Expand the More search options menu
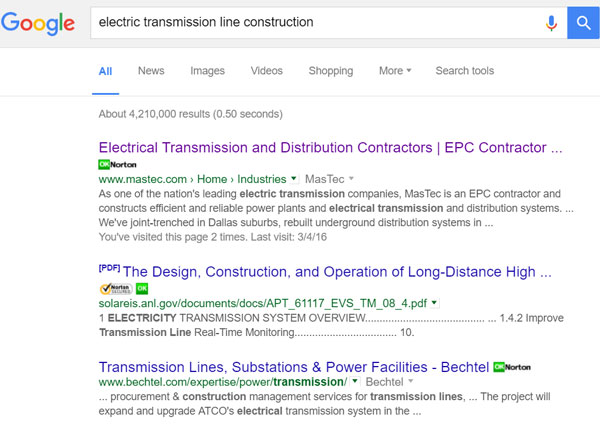The height and width of the screenshot is (426, 600). (394, 71)
